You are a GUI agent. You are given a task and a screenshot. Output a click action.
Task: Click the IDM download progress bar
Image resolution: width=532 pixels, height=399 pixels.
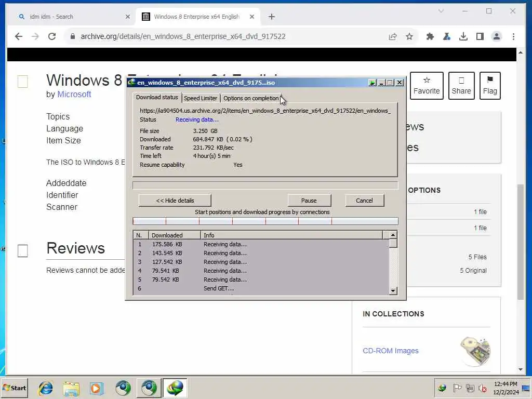pyautogui.click(x=265, y=185)
